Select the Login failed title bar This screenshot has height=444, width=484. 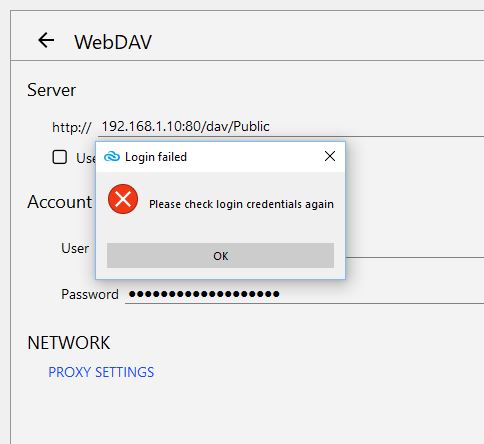click(x=220, y=157)
